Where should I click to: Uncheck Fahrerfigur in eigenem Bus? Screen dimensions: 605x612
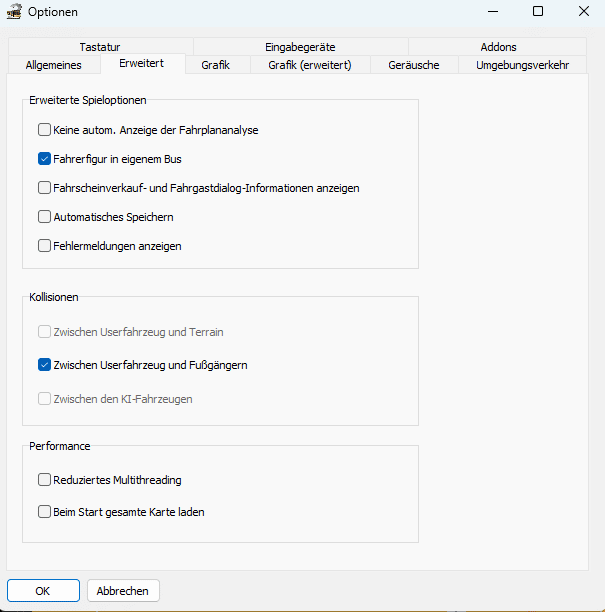pyautogui.click(x=44, y=158)
